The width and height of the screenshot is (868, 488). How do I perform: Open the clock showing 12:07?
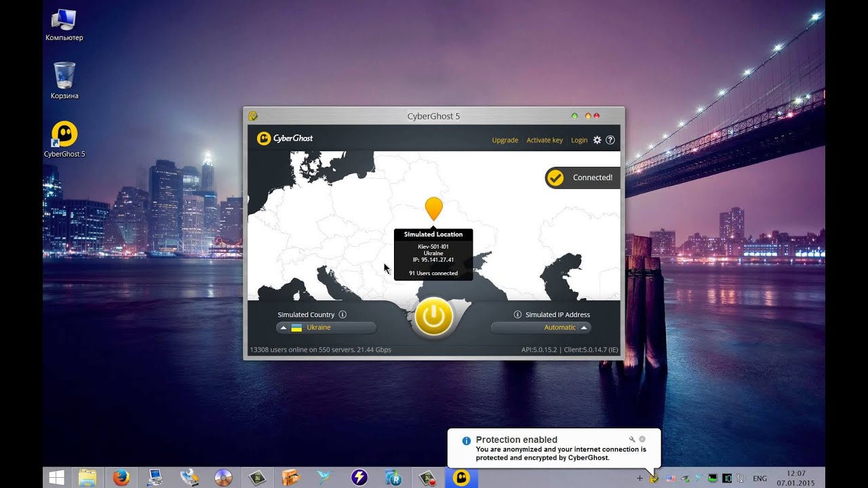pyautogui.click(x=796, y=478)
